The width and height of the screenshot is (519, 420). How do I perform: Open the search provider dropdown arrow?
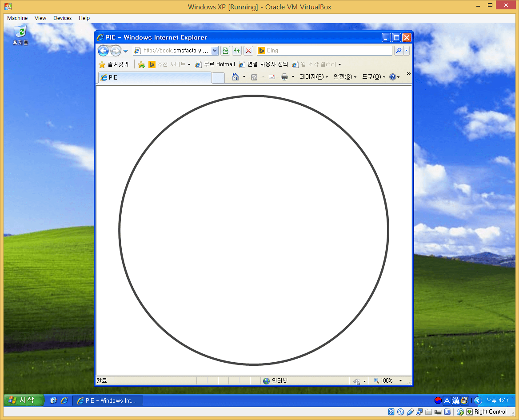point(407,51)
